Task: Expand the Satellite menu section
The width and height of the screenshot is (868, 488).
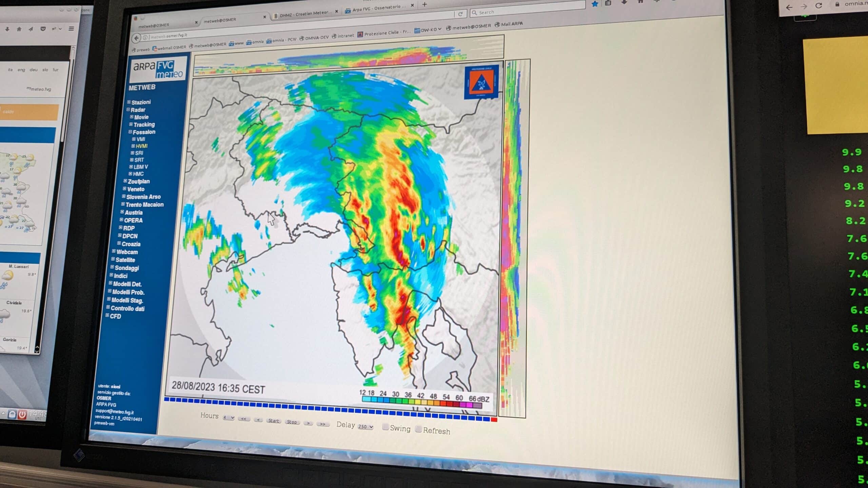Action: pos(125,260)
